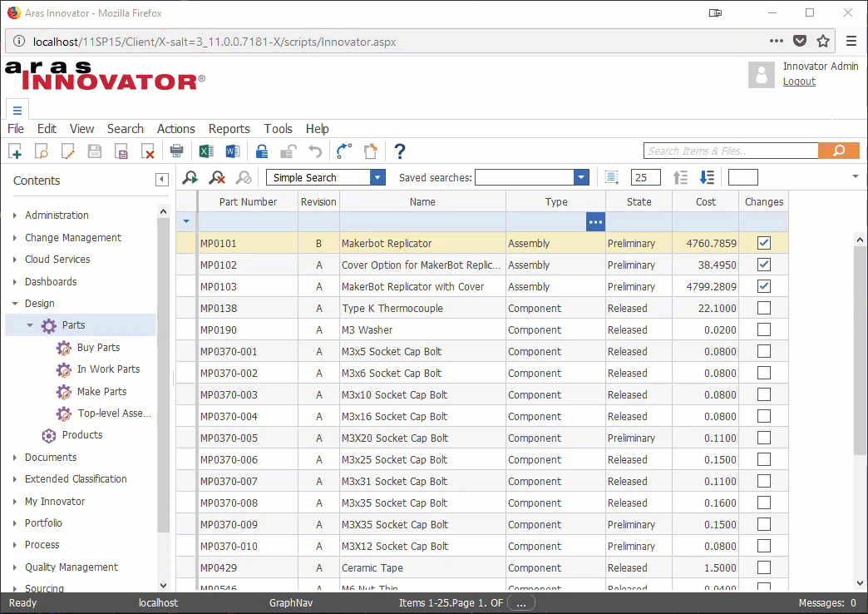This screenshot has width=868, height=614.
Task: Click the Logout link
Action: tap(799, 82)
